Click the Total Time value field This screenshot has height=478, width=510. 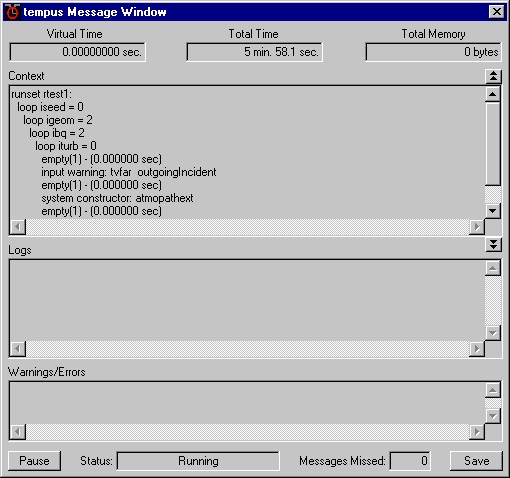(254, 52)
